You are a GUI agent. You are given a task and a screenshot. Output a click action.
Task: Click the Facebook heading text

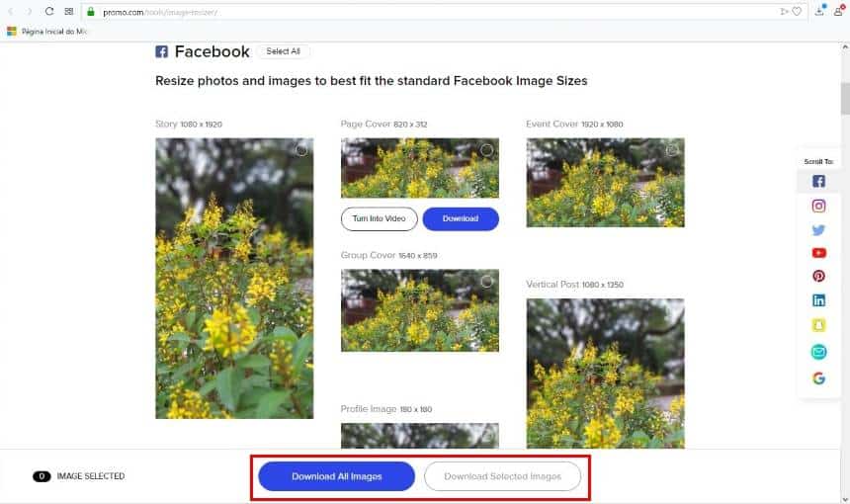pyautogui.click(x=212, y=51)
